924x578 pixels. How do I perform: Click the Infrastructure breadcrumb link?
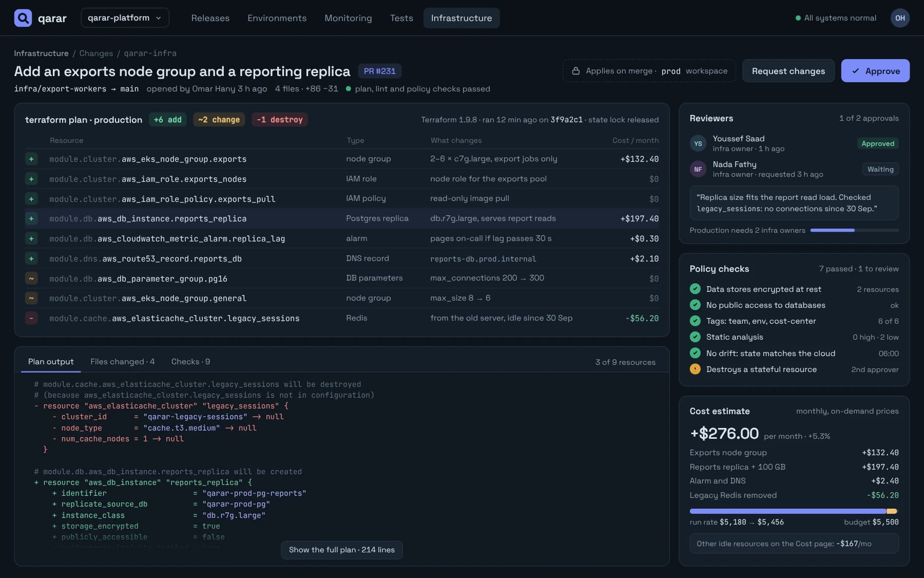tap(41, 53)
